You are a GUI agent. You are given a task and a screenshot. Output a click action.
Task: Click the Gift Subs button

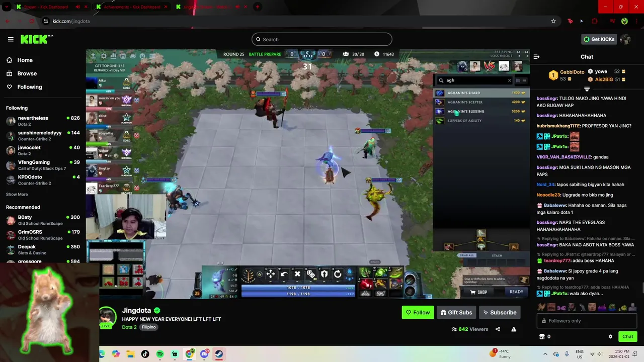[456, 312]
